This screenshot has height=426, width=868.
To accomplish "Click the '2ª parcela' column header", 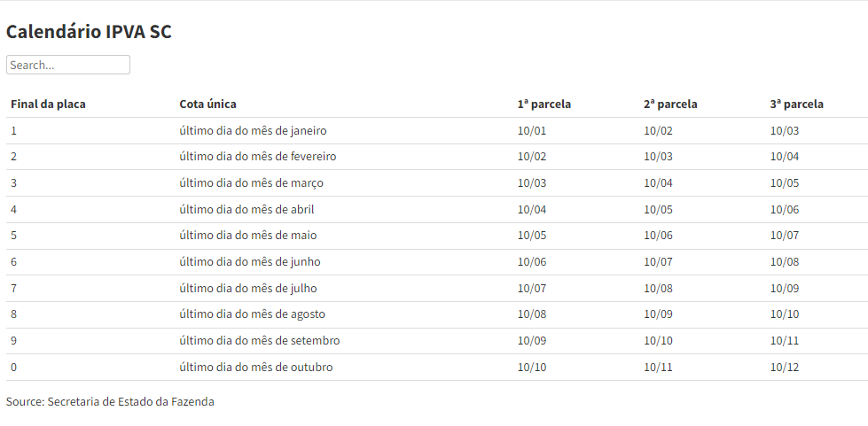I will [670, 105].
